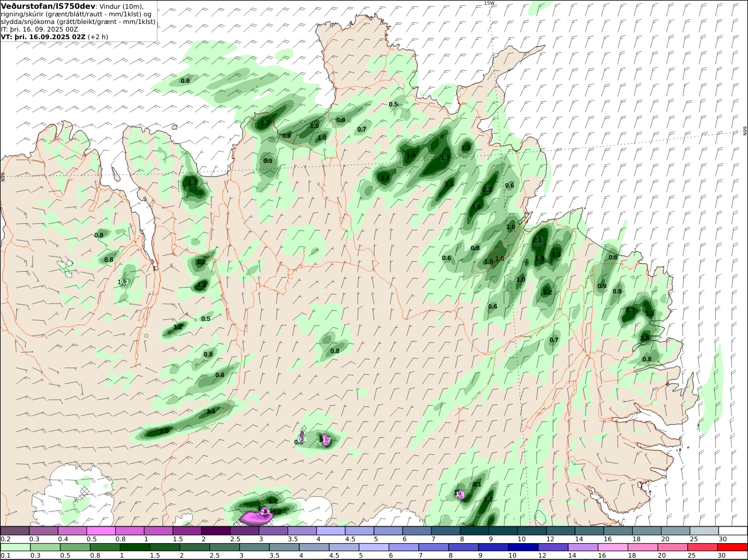The height and width of the screenshot is (560, 748).
Task: Click the IT: þri. 16. 09. 2025 00Z line
Action: click(x=40, y=29)
